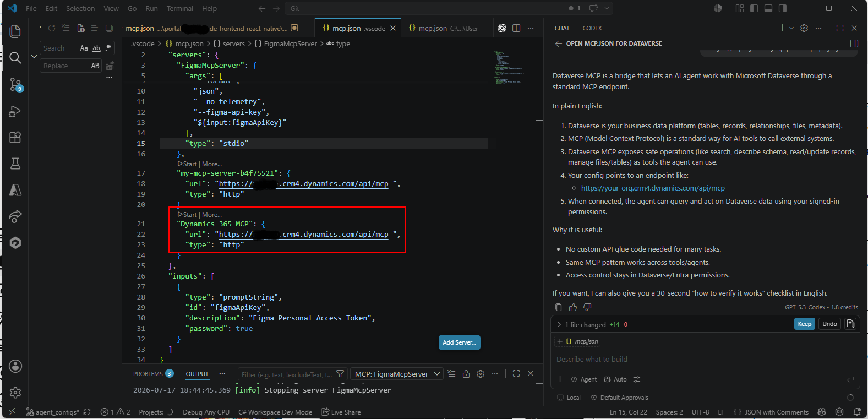Toggle Match Case in search box
The width and height of the screenshot is (868, 419).
pyautogui.click(x=84, y=48)
